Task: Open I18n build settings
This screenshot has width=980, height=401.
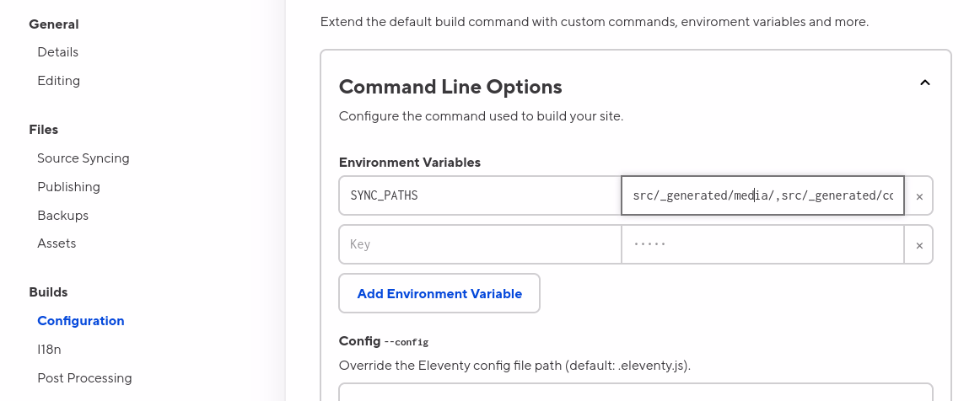Action: click(49, 350)
